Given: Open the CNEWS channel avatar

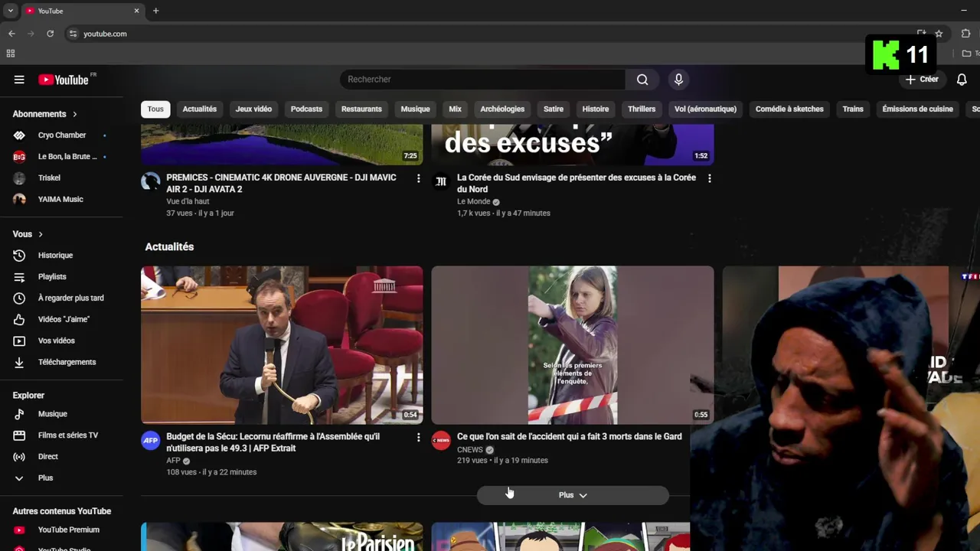Looking at the screenshot, I should (441, 441).
